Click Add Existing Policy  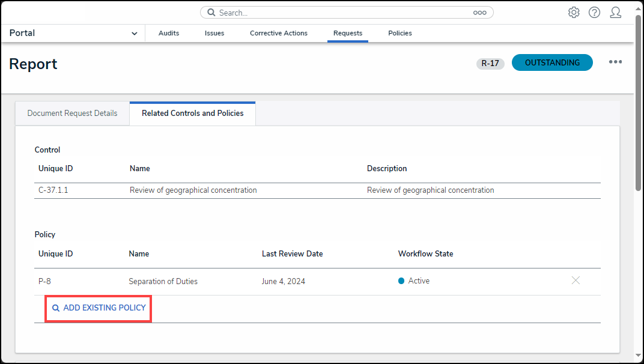(99, 308)
